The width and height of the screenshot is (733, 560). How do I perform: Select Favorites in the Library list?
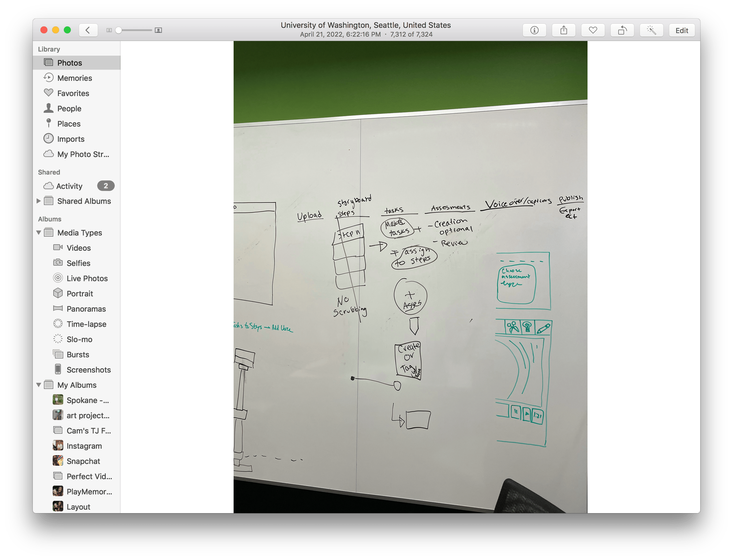[73, 93]
